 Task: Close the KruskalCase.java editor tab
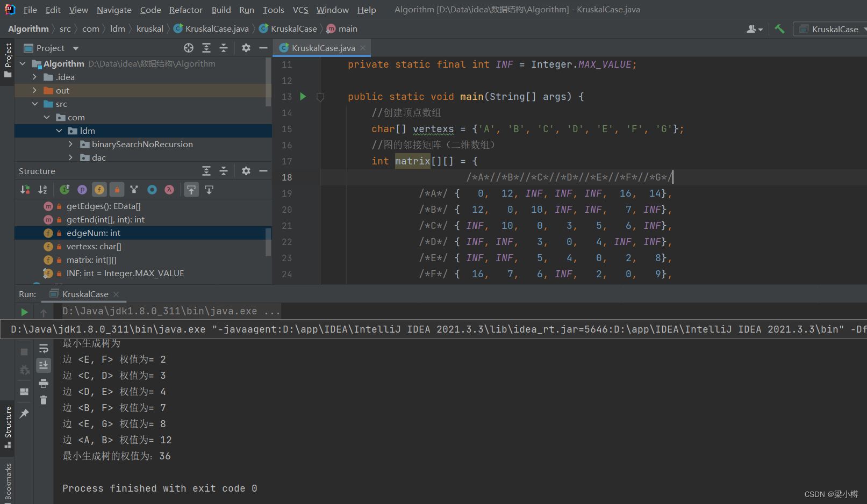tap(363, 48)
